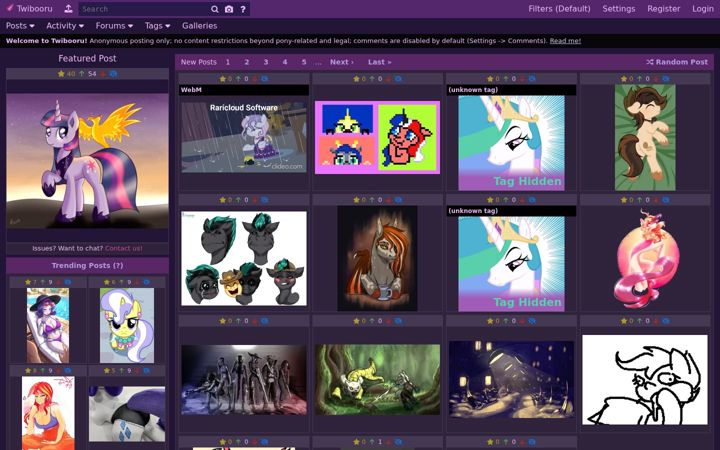Hide the Featured Post with the blue icon
This screenshot has height=450, width=720.
[113, 73]
